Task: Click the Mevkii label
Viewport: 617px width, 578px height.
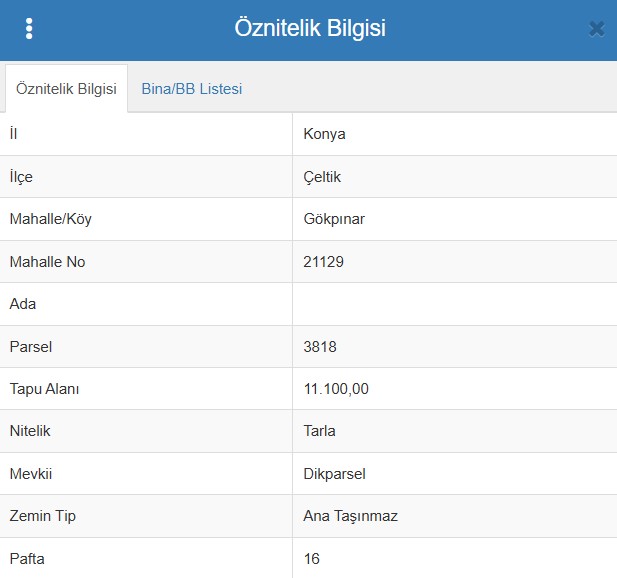Action: pos(31,474)
